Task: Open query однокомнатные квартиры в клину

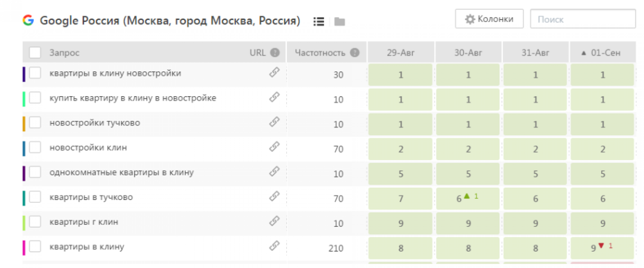Action: (122, 172)
